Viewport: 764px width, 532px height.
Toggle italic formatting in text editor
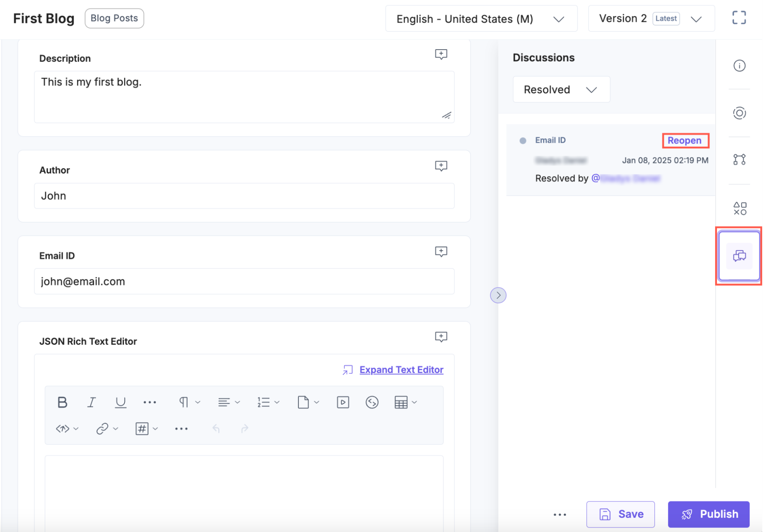pos(91,402)
